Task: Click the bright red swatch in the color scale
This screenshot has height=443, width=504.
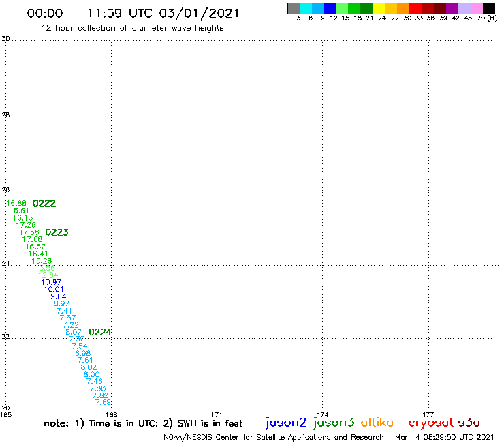Action: pos(415,8)
